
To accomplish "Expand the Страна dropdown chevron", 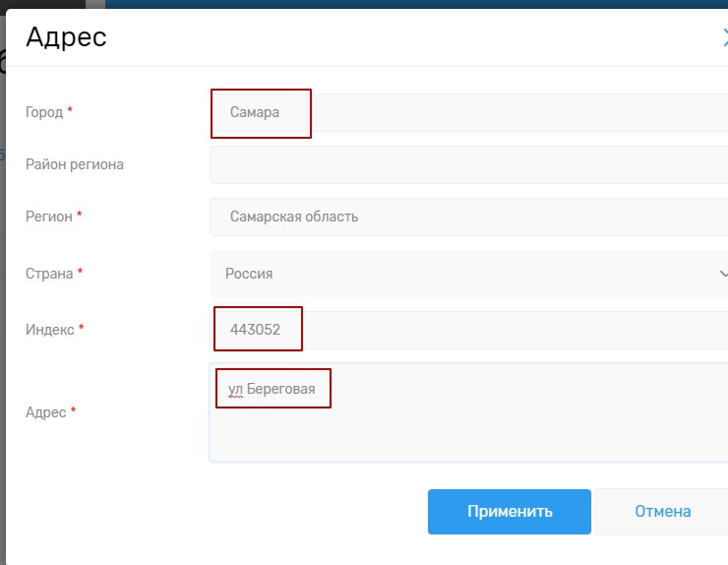I will point(723,274).
